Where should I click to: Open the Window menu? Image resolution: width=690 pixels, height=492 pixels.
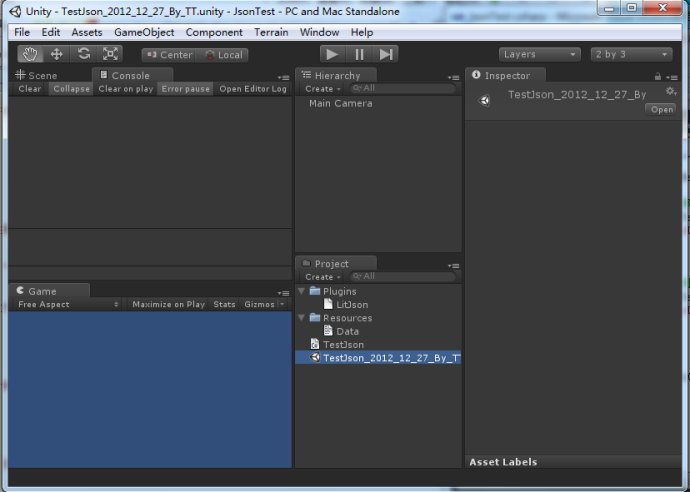(319, 33)
